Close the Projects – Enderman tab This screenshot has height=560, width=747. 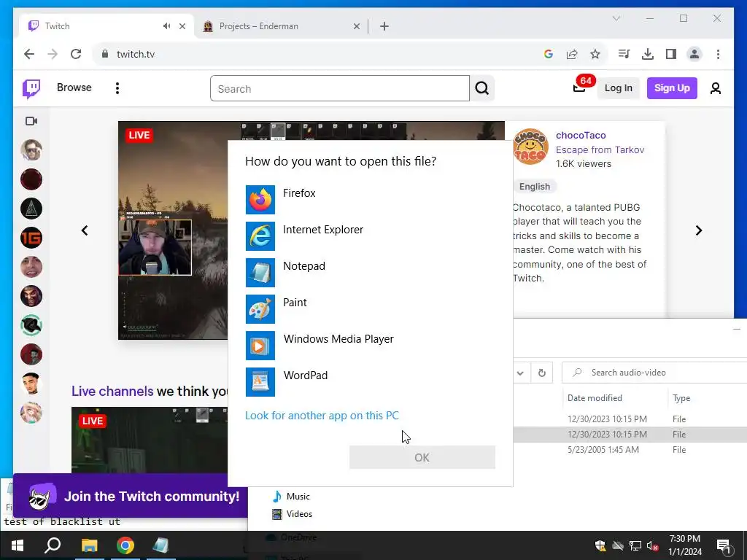pos(356,27)
